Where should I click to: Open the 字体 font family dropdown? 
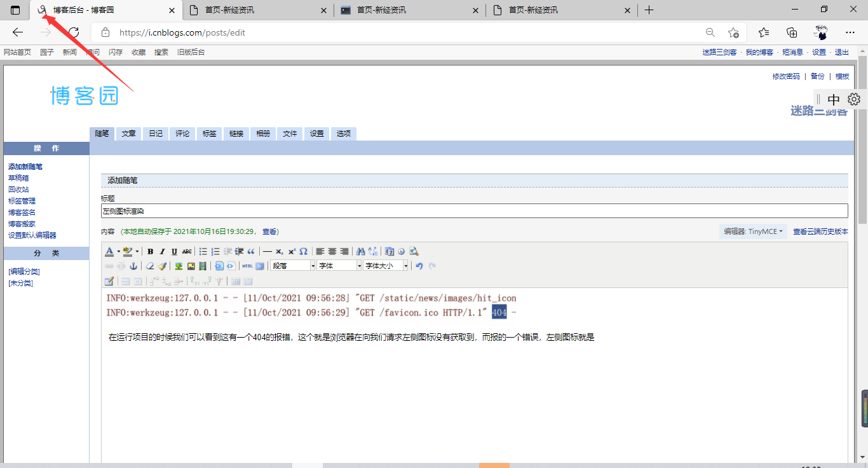coord(339,266)
